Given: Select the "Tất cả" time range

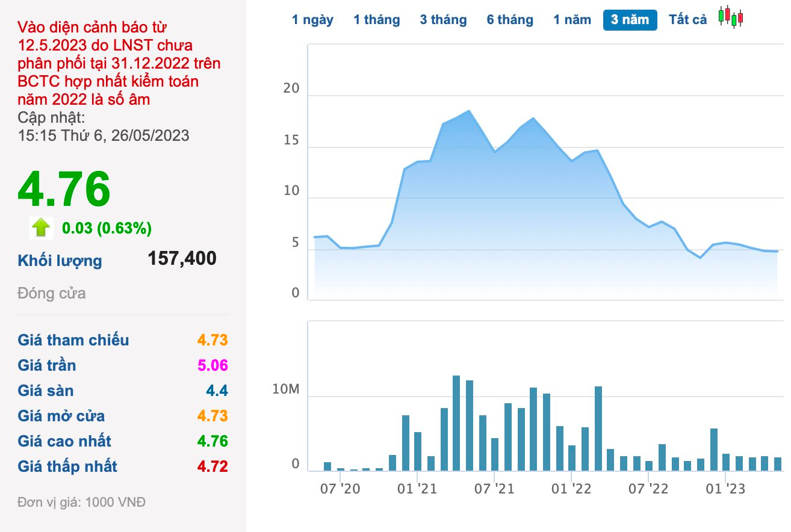Looking at the screenshot, I should (x=687, y=20).
